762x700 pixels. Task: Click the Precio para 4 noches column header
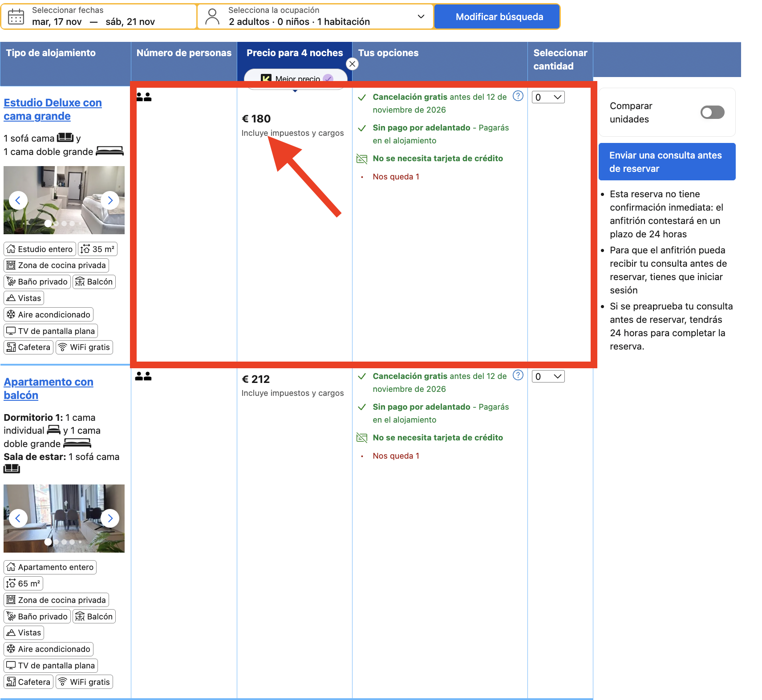click(295, 53)
